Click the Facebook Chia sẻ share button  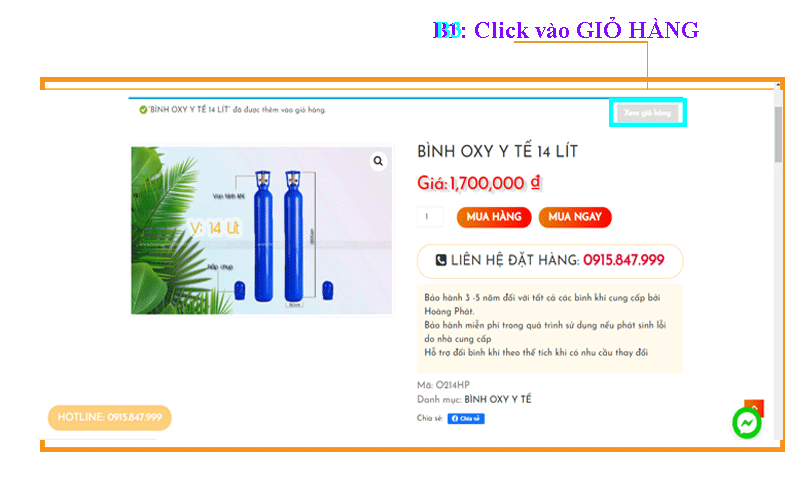point(466,418)
